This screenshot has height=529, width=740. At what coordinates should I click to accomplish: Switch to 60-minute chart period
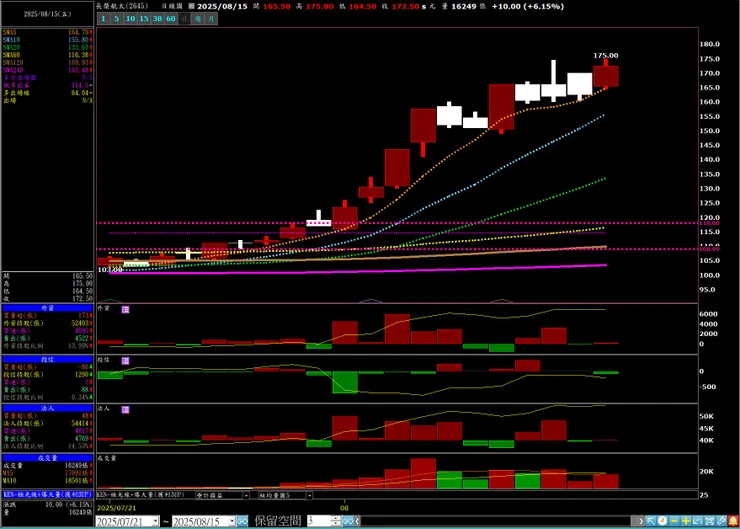(171, 19)
